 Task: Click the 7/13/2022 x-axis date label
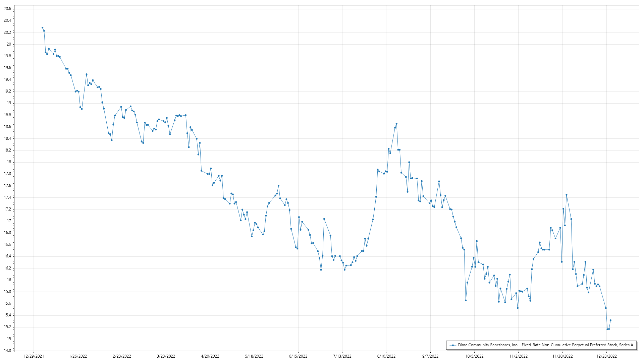tap(342, 356)
